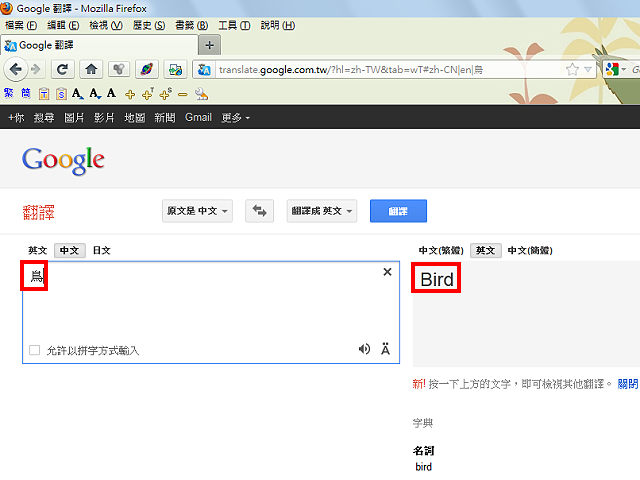Image resolution: width=640 pixels, height=480 pixels.
Task: Click the three-circle toolbar icon
Action: (119, 69)
